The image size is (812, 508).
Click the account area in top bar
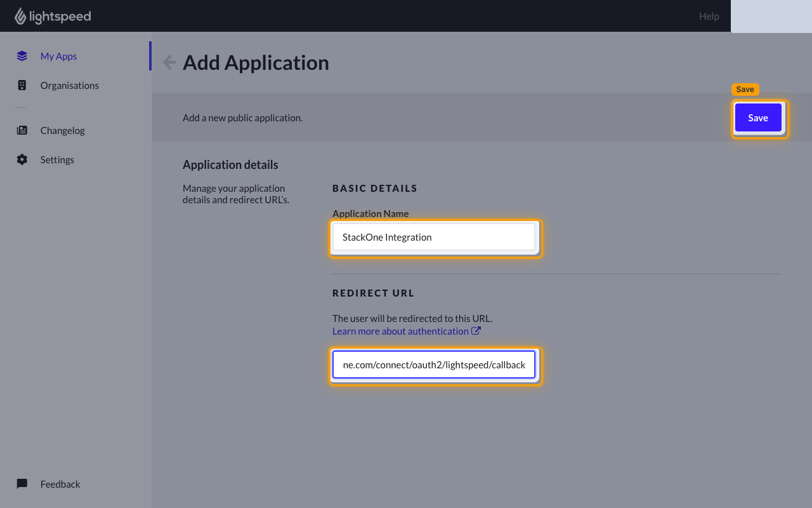click(771, 17)
